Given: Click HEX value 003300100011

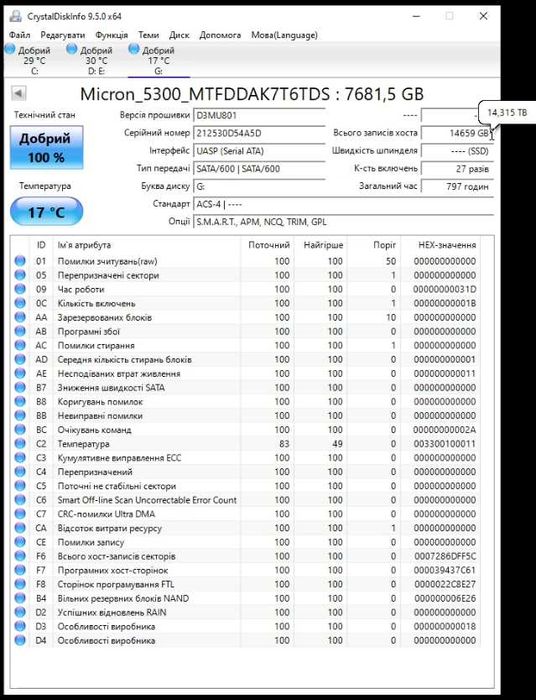Looking at the screenshot, I should coord(445,444).
